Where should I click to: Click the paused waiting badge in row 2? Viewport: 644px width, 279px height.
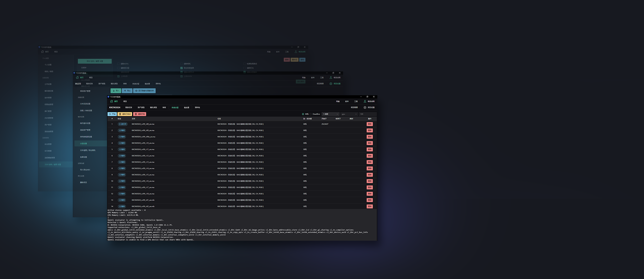pos(122,130)
